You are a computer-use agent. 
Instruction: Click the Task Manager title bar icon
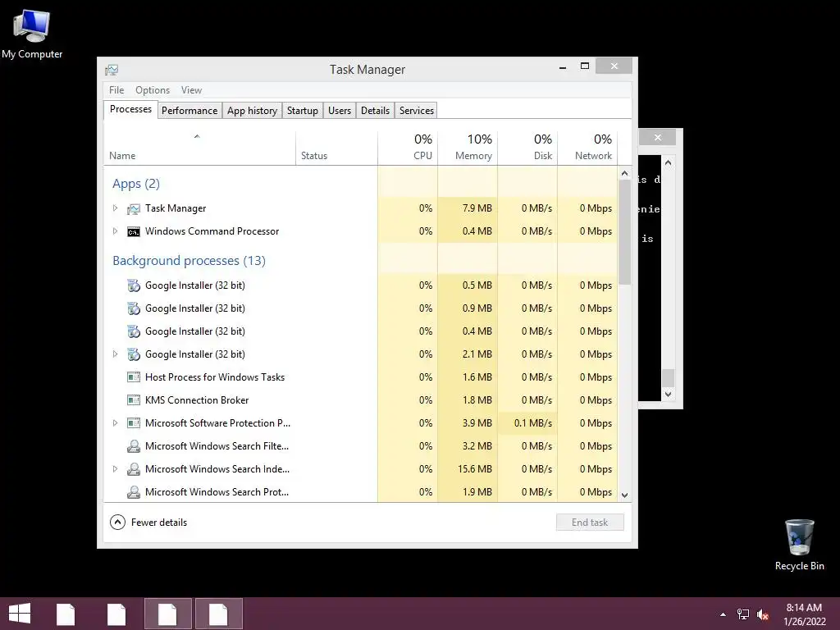click(x=112, y=70)
